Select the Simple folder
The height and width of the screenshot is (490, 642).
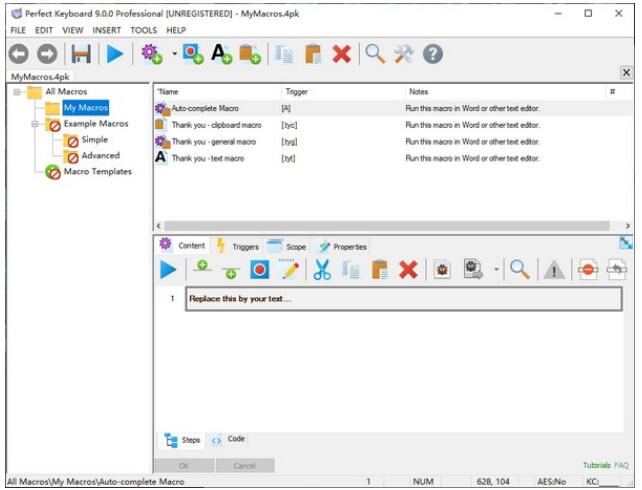point(95,140)
